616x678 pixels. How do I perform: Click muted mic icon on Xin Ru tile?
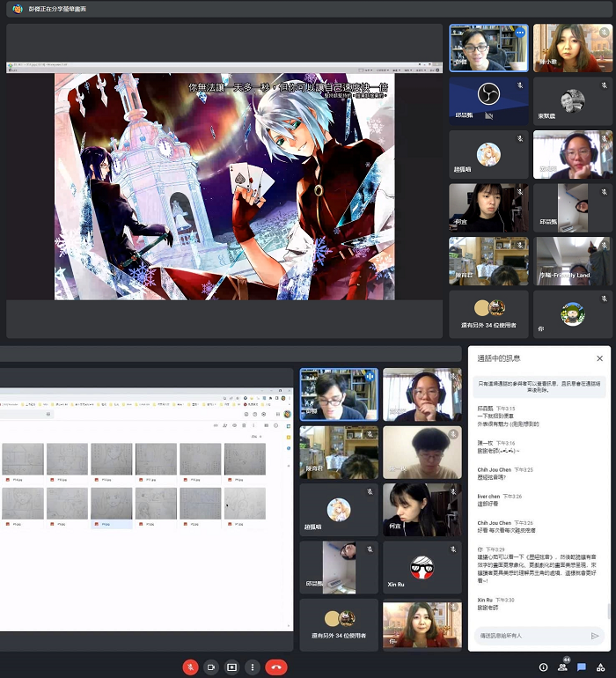pos(453,549)
